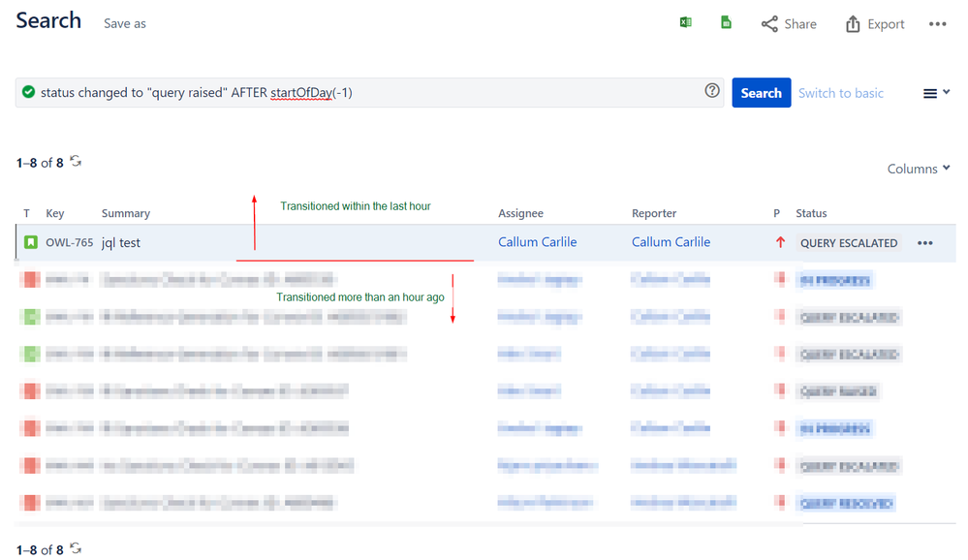Open issue key OWL-765
The height and width of the screenshot is (560, 968).
[69, 242]
